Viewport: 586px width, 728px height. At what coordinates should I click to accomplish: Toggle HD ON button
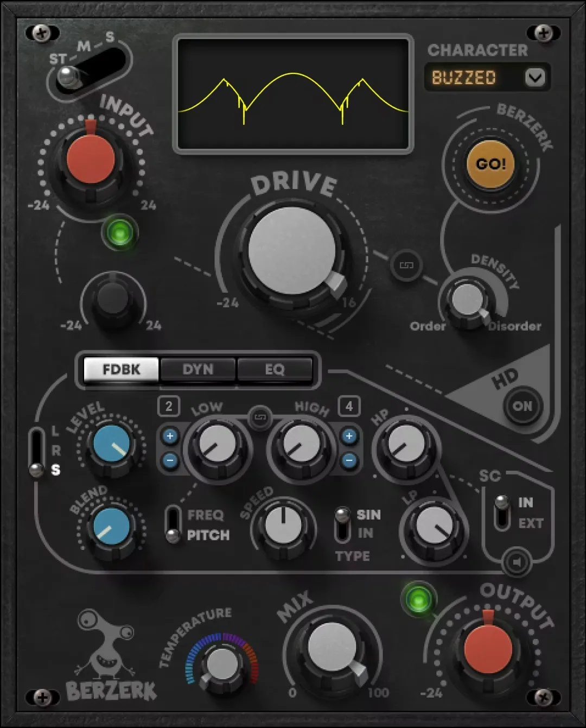[x=522, y=406]
